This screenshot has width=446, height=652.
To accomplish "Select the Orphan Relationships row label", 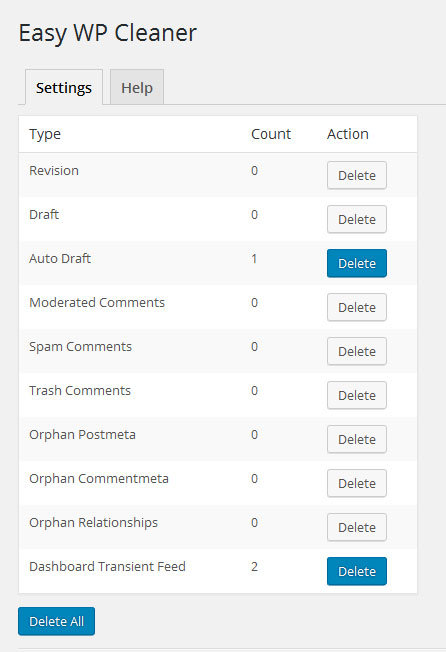I will click(x=94, y=523).
